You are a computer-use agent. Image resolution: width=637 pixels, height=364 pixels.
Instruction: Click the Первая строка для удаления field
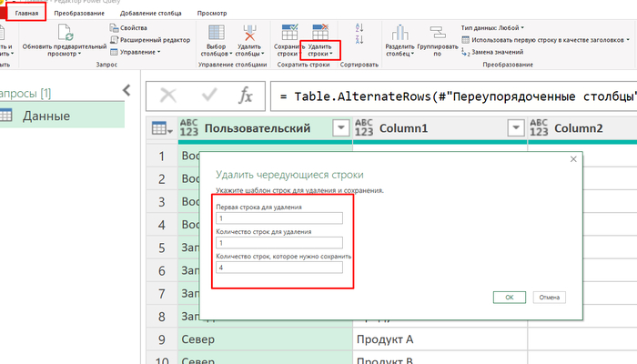click(279, 218)
